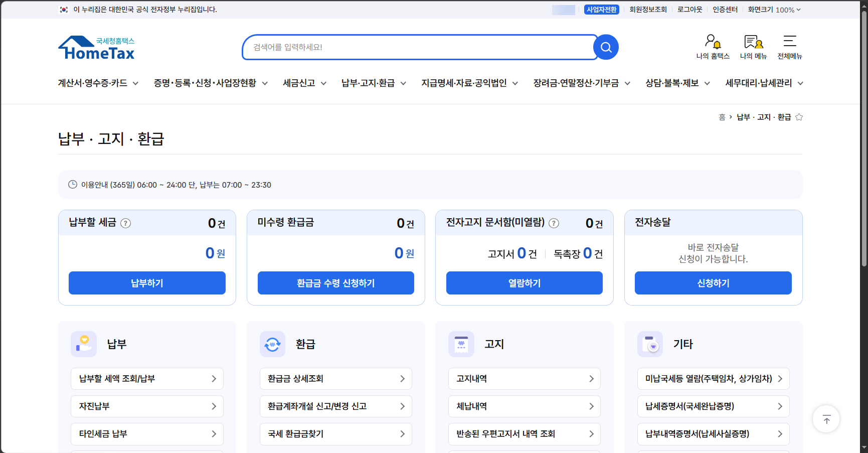Click help icon next to 납부할 세금
This screenshot has width=868, height=453.
[x=126, y=223]
